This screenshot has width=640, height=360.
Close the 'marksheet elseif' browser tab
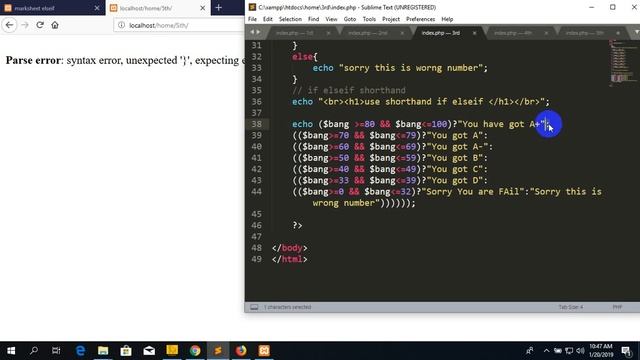pyautogui.click(x=97, y=8)
